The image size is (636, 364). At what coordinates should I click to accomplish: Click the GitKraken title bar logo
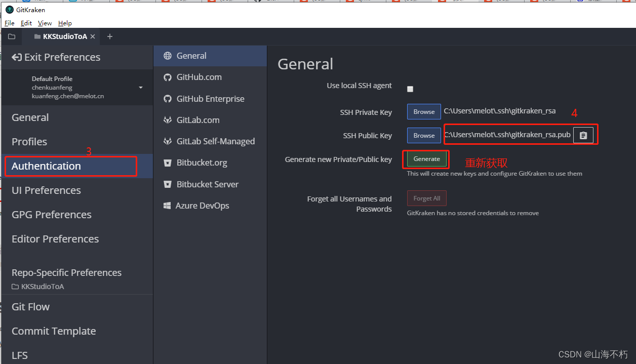[x=10, y=9]
